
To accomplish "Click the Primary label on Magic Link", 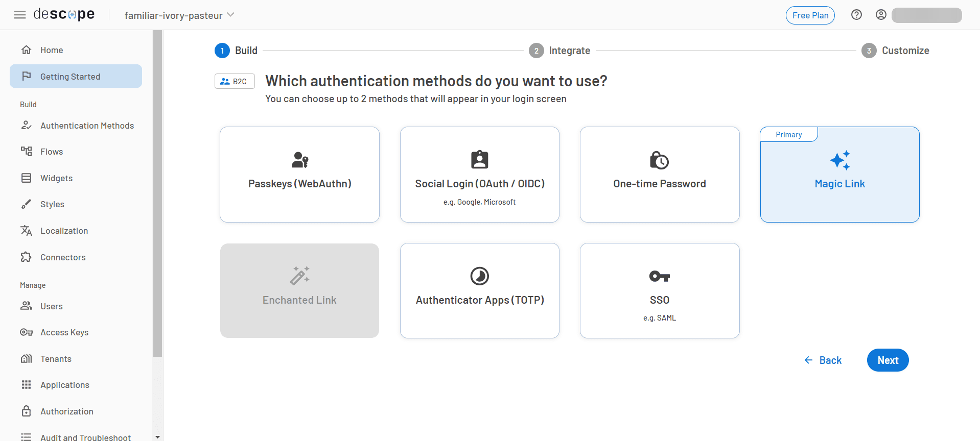I will coord(788,134).
